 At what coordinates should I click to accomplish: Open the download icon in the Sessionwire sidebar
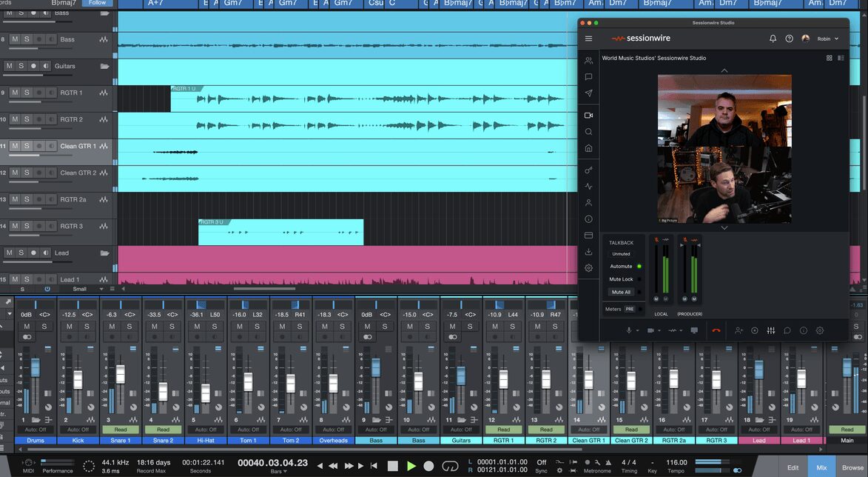point(588,252)
